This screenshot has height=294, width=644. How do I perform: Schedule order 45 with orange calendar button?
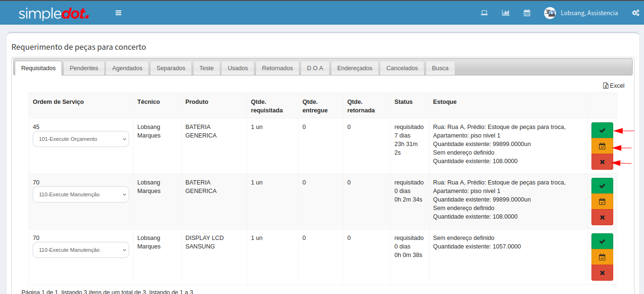(602, 146)
